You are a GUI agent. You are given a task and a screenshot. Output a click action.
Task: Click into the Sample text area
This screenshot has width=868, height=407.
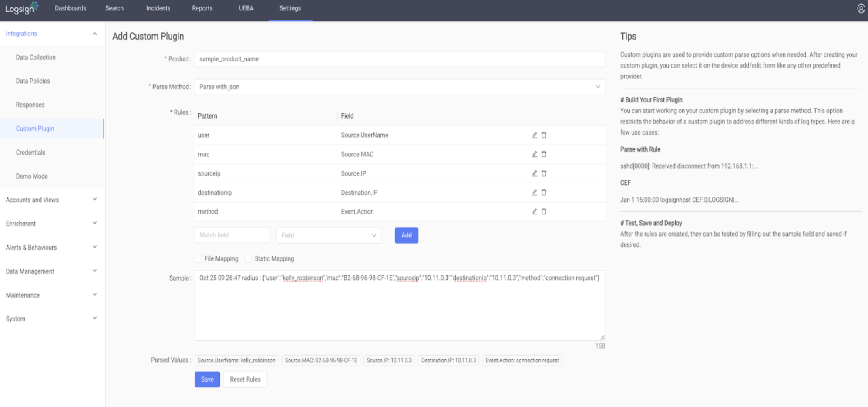tap(400, 305)
